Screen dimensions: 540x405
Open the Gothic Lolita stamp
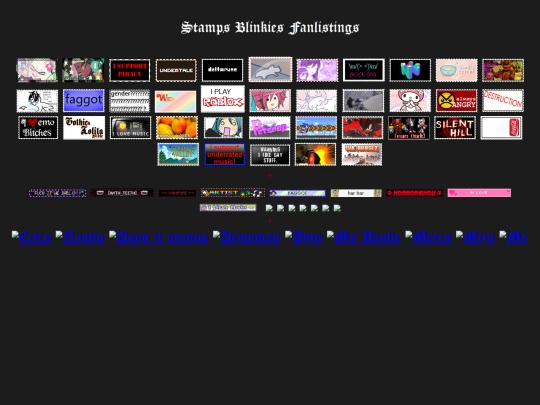tap(84, 128)
